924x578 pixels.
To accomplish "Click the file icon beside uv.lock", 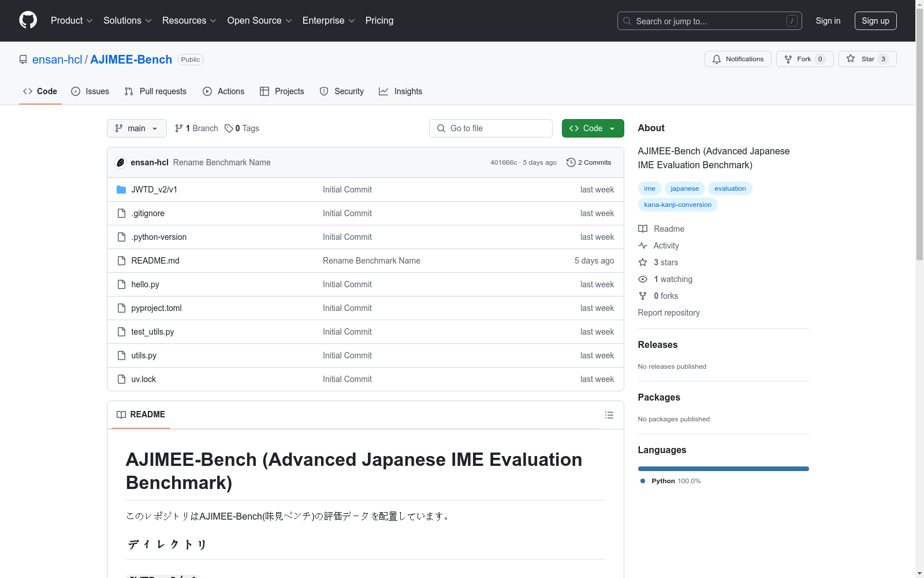I will tap(121, 379).
